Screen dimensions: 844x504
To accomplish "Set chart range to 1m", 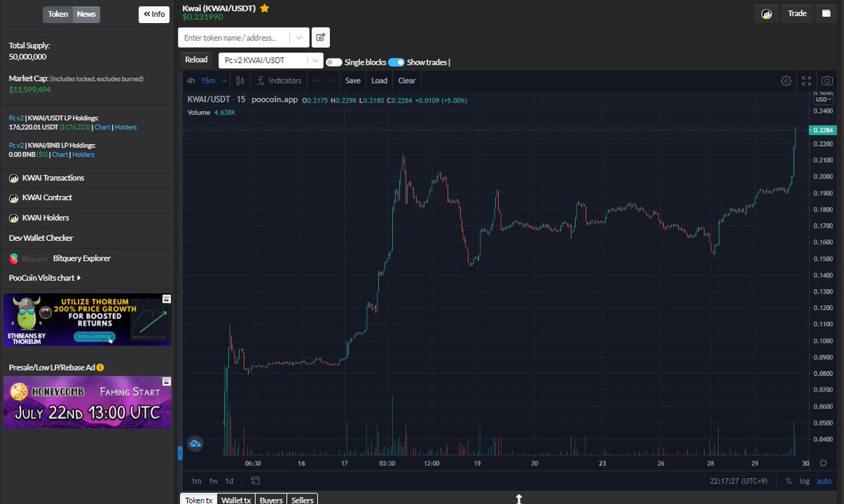I will [196, 481].
